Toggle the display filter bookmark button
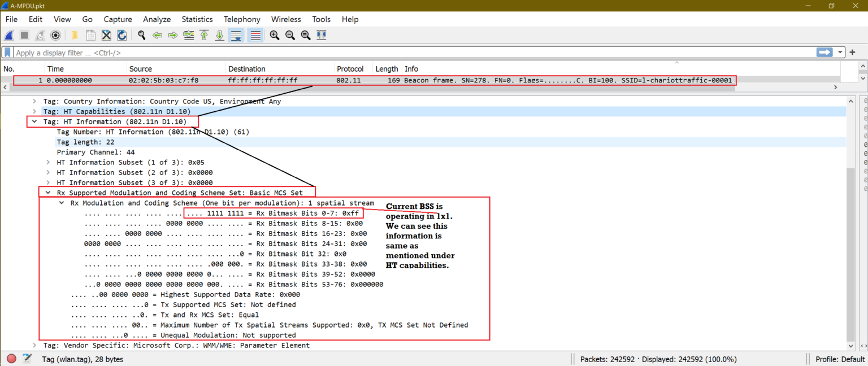 coord(6,52)
